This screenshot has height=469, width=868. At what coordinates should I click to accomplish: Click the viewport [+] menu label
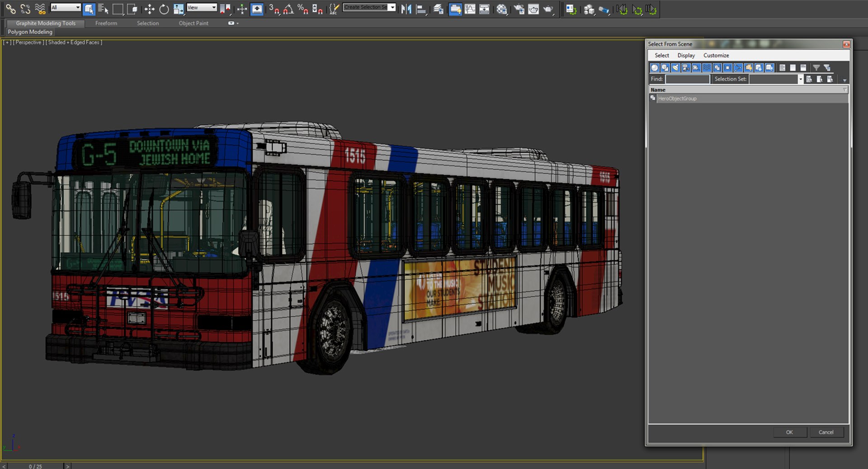pos(7,42)
